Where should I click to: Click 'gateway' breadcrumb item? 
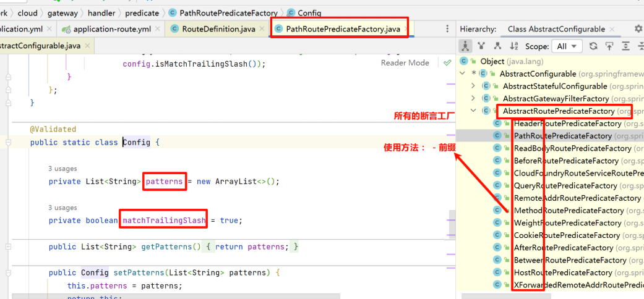[x=62, y=13]
